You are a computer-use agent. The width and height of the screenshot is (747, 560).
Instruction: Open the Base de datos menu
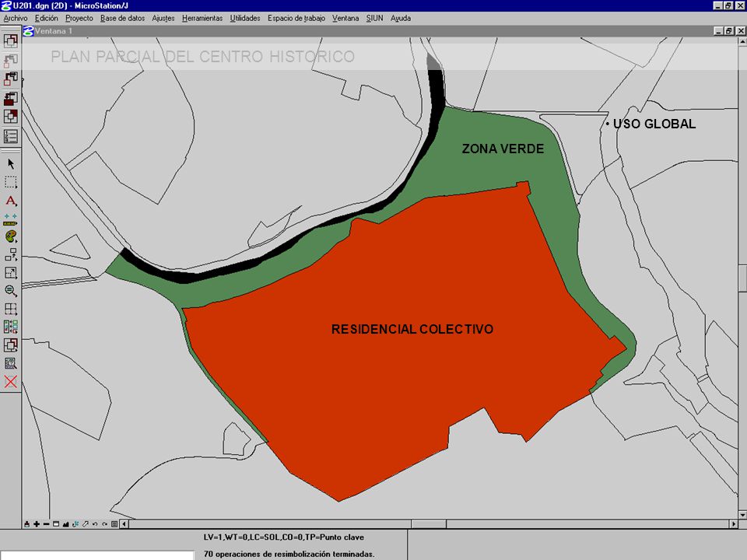[122, 18]
